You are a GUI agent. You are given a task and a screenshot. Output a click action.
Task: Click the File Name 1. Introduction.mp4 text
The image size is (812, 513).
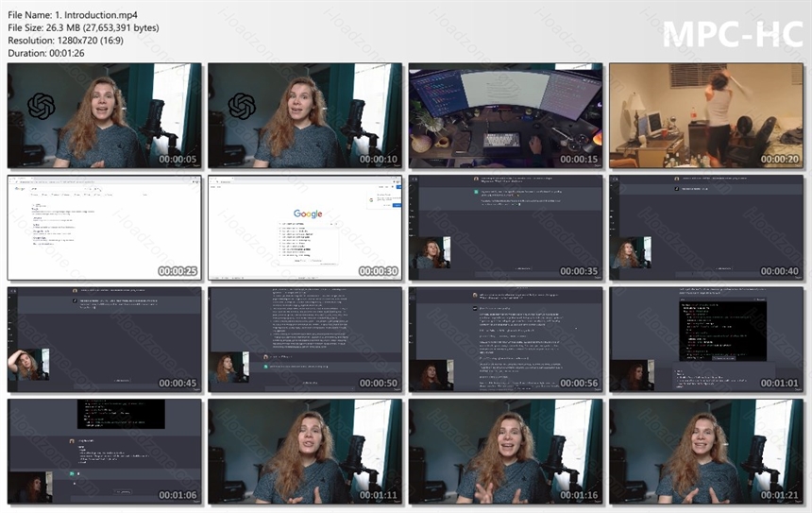tap(73, 15)
